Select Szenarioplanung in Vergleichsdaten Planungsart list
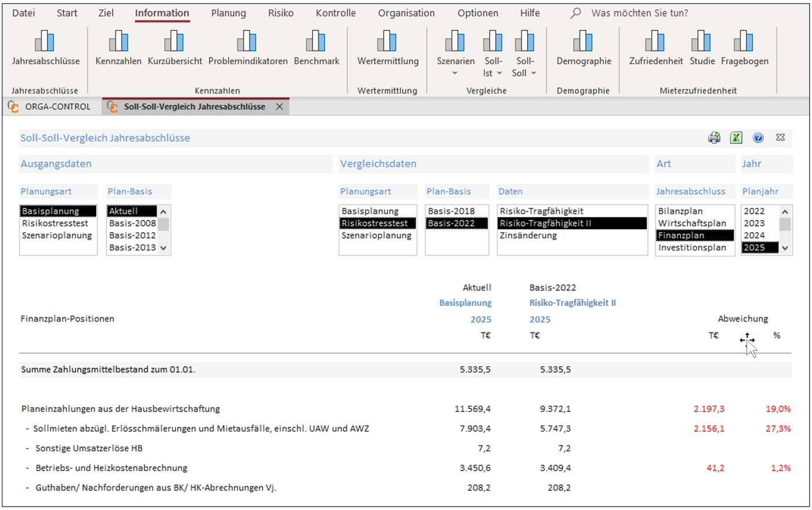Image resolution: width=812 pixels, height=510 pixels. 376,236
